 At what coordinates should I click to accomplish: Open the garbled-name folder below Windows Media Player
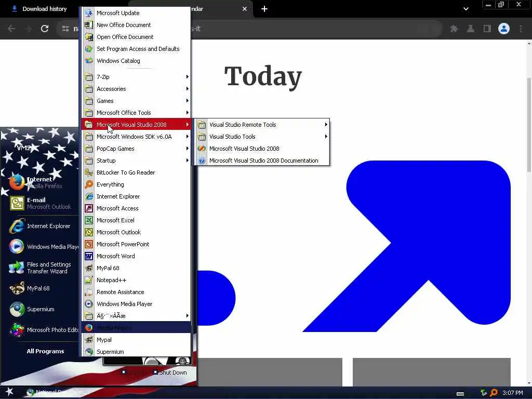(136, 316)
